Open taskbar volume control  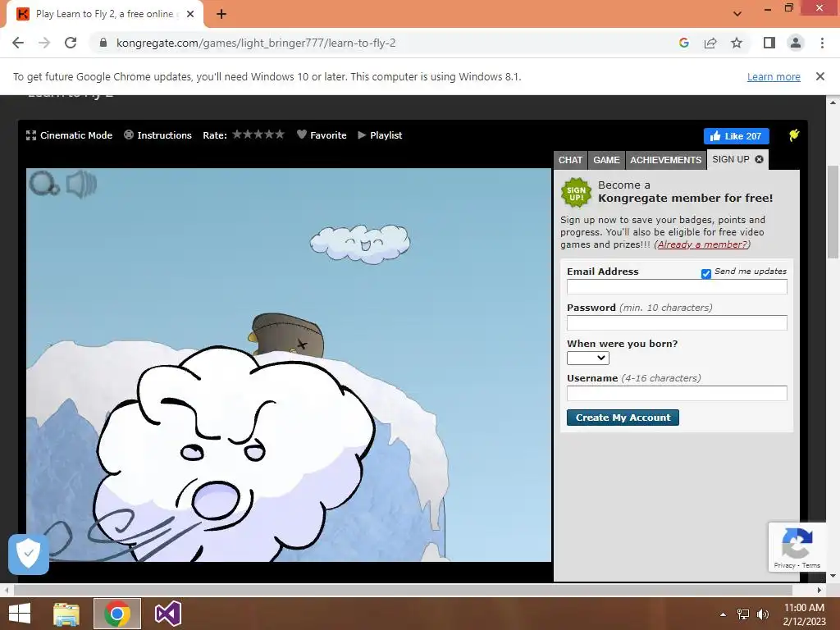(x=762, y=614)
